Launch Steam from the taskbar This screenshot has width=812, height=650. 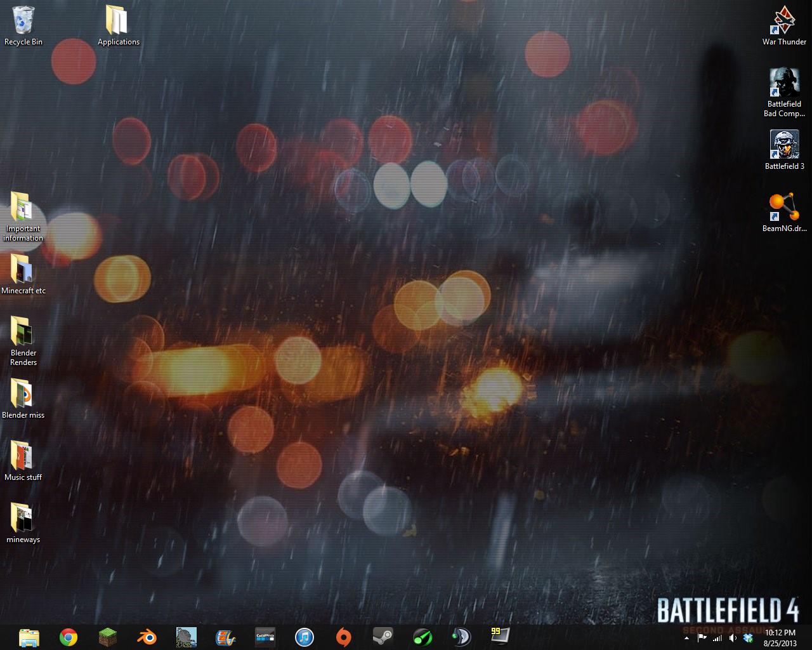(x=383, y=637)
